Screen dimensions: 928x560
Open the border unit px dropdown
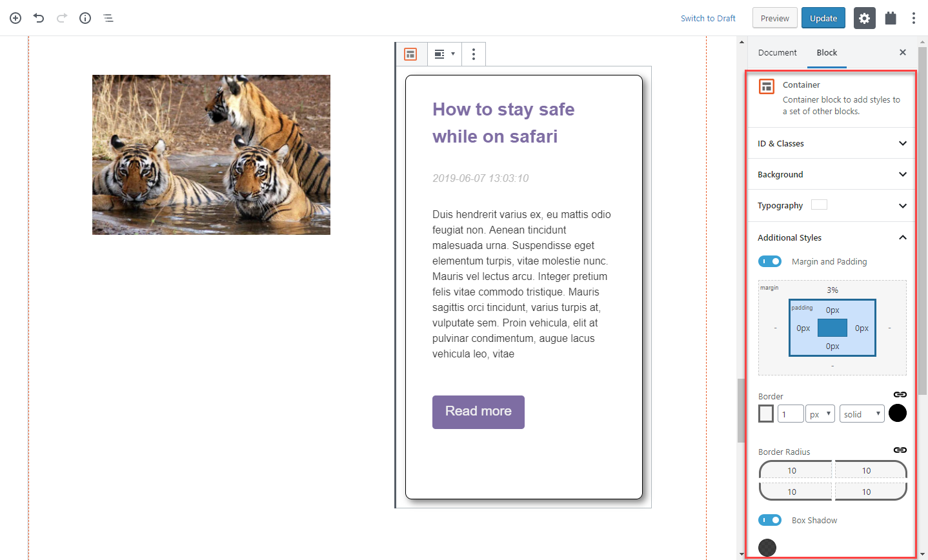click(x=820, y=414)
